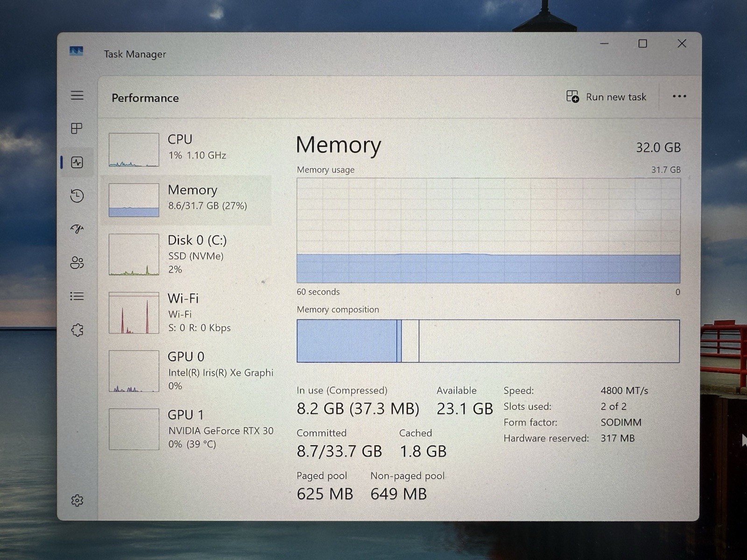Select the Memory performance item
The width and height of the screenshot is (747, 560).
[x=187, y=200]
